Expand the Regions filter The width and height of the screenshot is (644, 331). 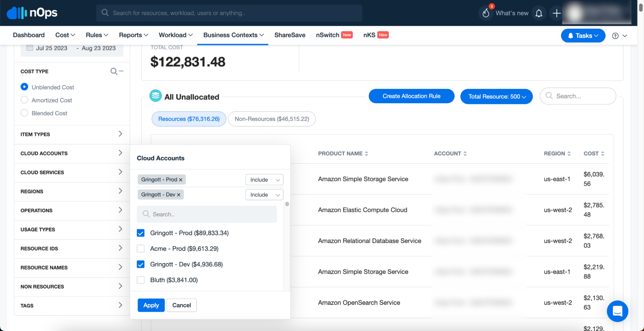point(72,191)
